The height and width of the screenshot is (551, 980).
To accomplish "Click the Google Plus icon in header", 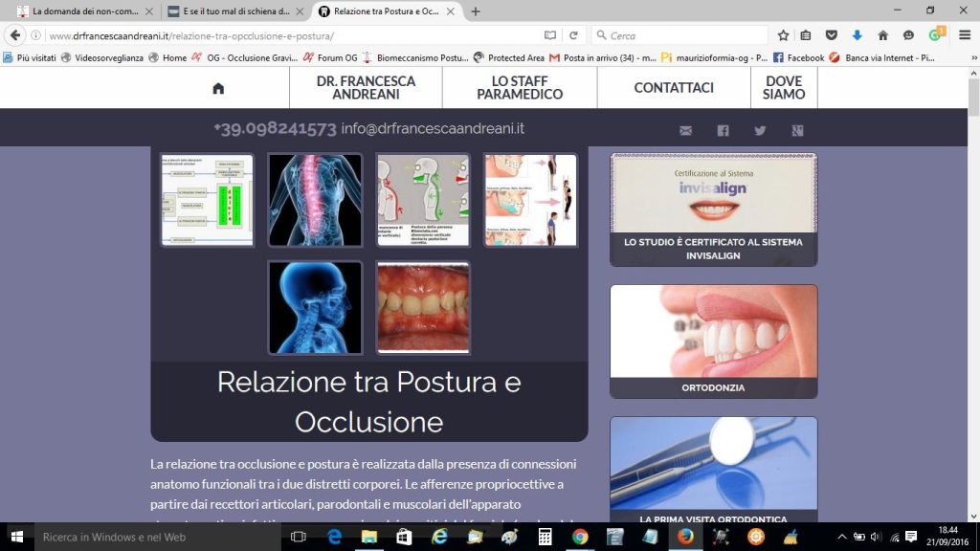I will (x=797, y=131).
